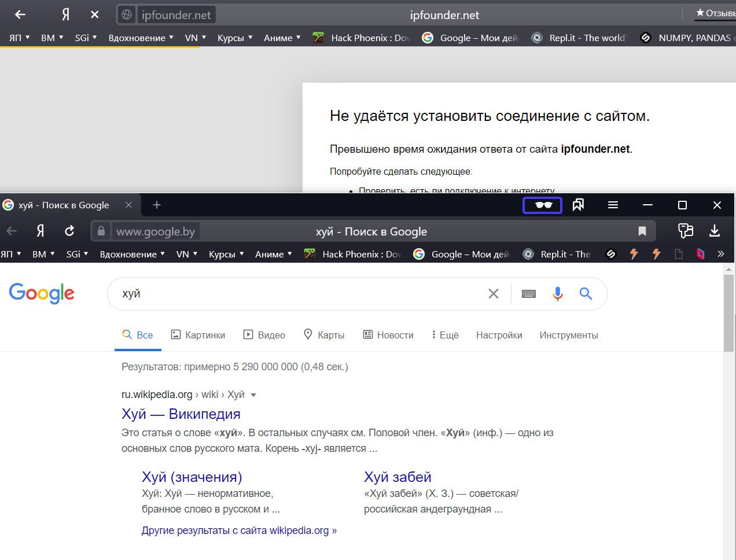
Task: Open the on-screen keyboard icon
Action: coord(529,294)
